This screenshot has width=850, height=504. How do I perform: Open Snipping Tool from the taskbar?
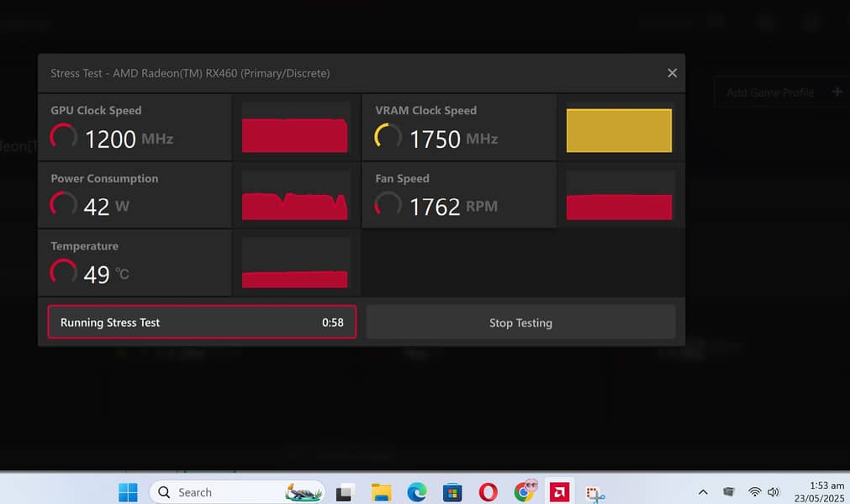coord(595,494)
